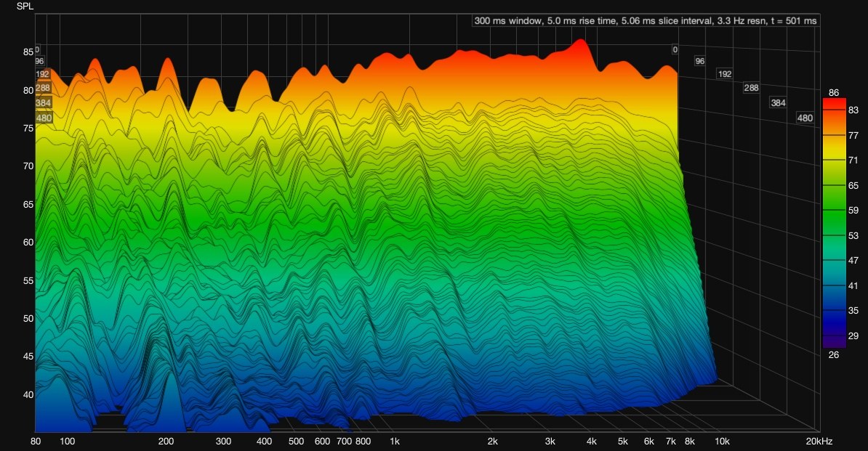Click the 10k frequency axis label
The height and width of the screenshot is (451, 868).
(x=722, y=441)
